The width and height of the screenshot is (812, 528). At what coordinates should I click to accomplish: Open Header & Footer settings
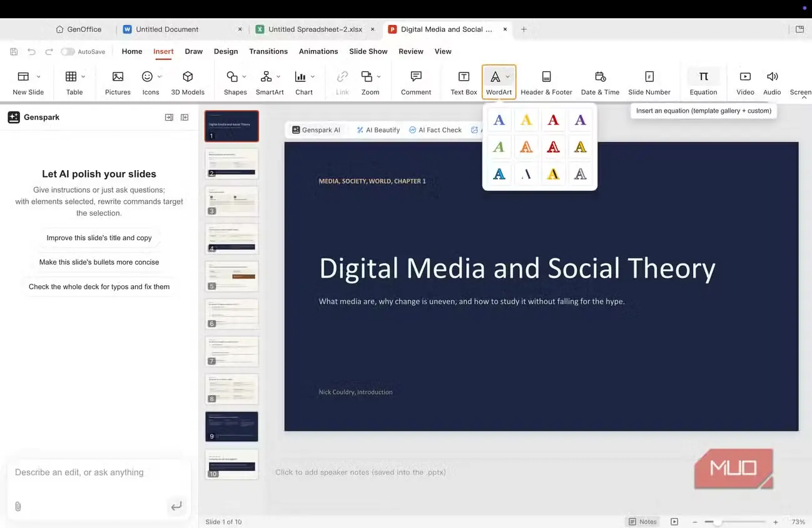point(546,83)
